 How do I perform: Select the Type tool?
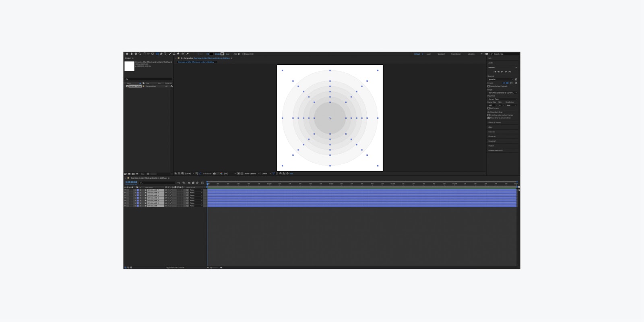click(165, 54)
